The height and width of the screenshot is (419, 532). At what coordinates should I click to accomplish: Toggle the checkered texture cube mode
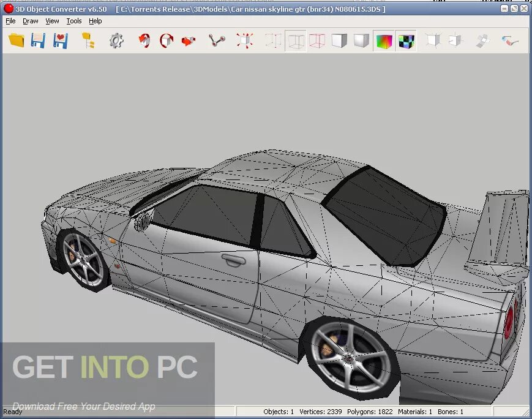(x=406, y=41)
